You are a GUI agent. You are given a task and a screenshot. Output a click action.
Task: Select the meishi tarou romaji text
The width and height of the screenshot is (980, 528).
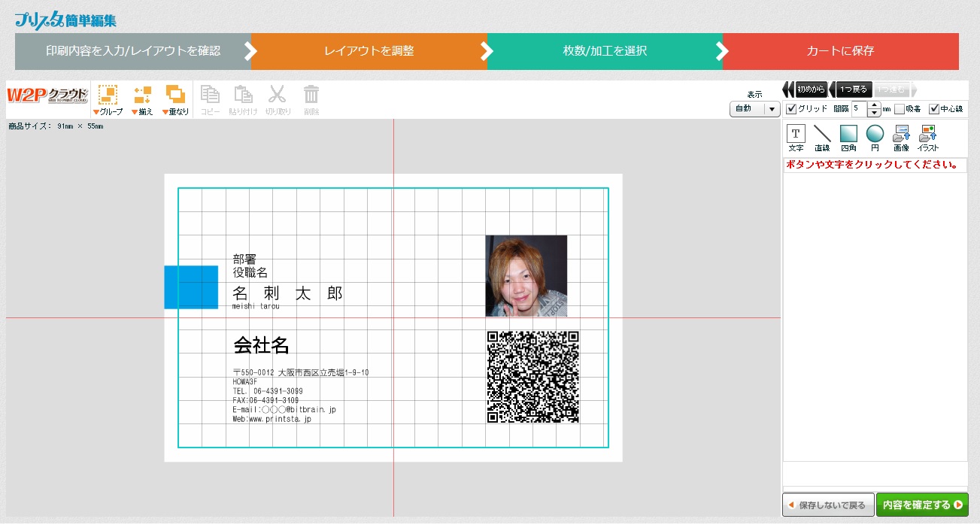pos(256,306)
